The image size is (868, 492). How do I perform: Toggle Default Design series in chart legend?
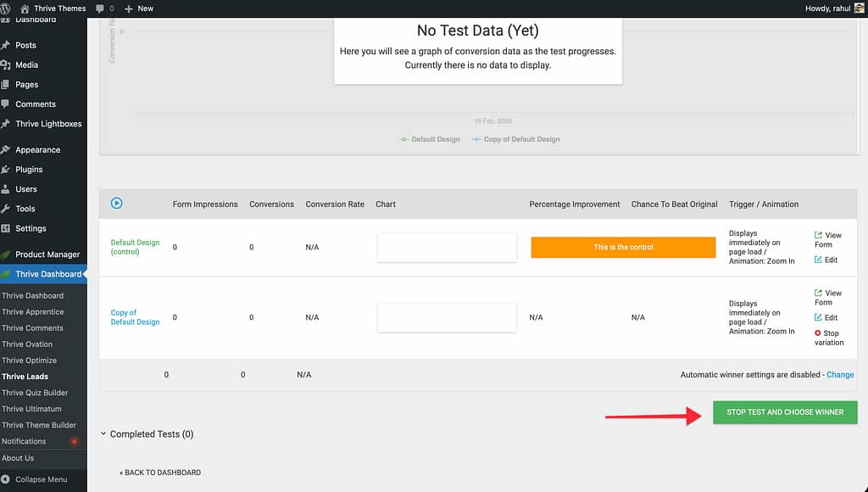[x=429, y=139]
